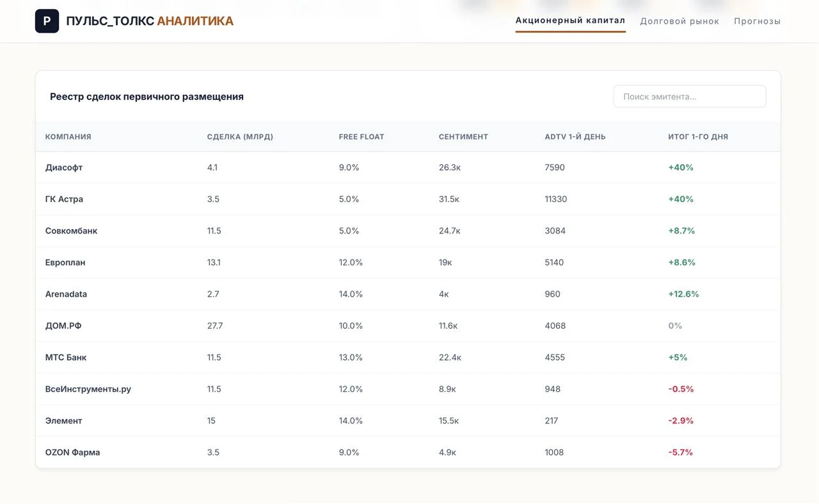Open the ПУЛЬС_ТОЛКС АНАЛИТИКА home title
The image size is (819, 504).
click(x=150, y=21)
